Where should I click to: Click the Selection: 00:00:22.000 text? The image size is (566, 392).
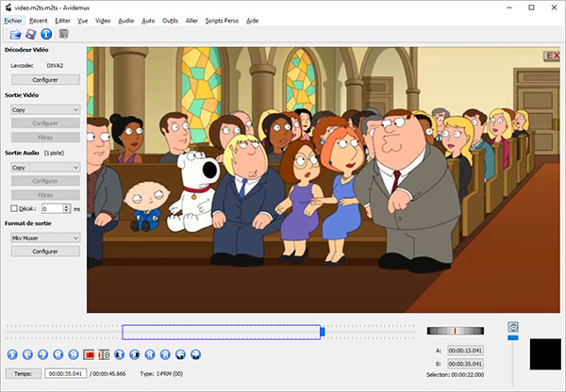[x=455, y=375]
